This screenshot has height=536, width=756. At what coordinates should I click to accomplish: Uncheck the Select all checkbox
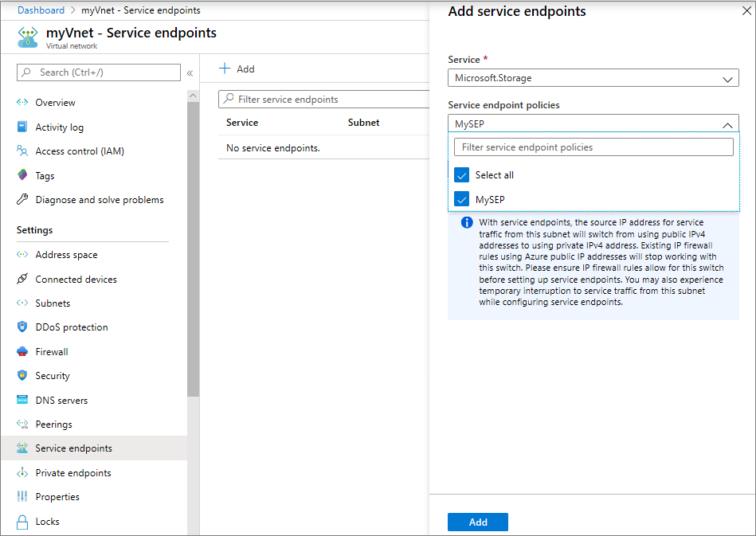[461, 175]
